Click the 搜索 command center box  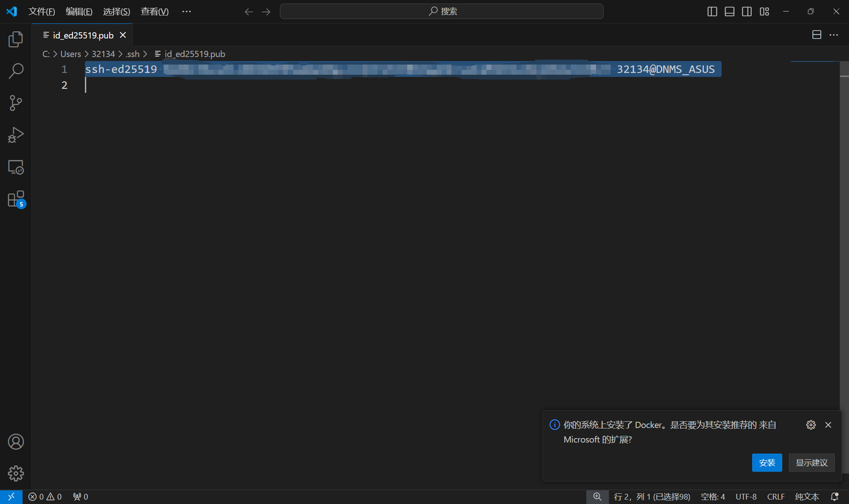tap(441, 11)
